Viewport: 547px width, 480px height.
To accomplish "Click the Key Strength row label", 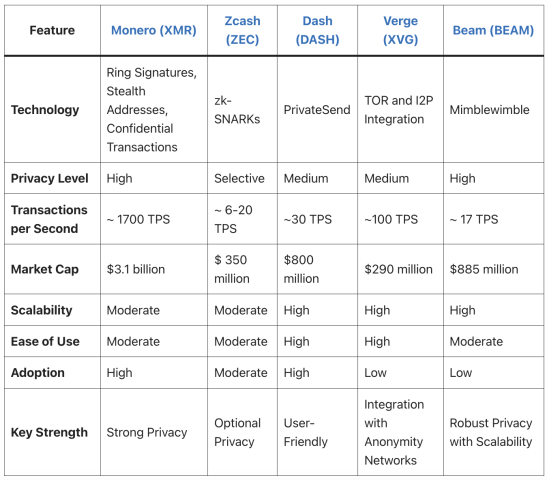I will [49, 433].
